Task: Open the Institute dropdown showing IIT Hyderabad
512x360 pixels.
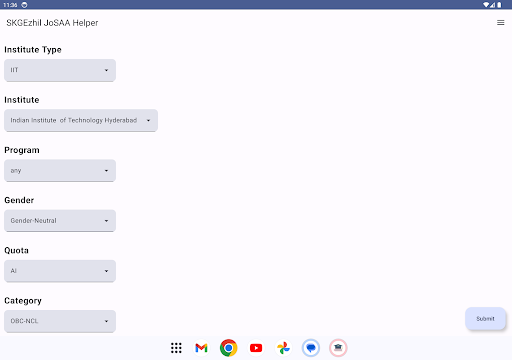Action: [x=81, y=120]
